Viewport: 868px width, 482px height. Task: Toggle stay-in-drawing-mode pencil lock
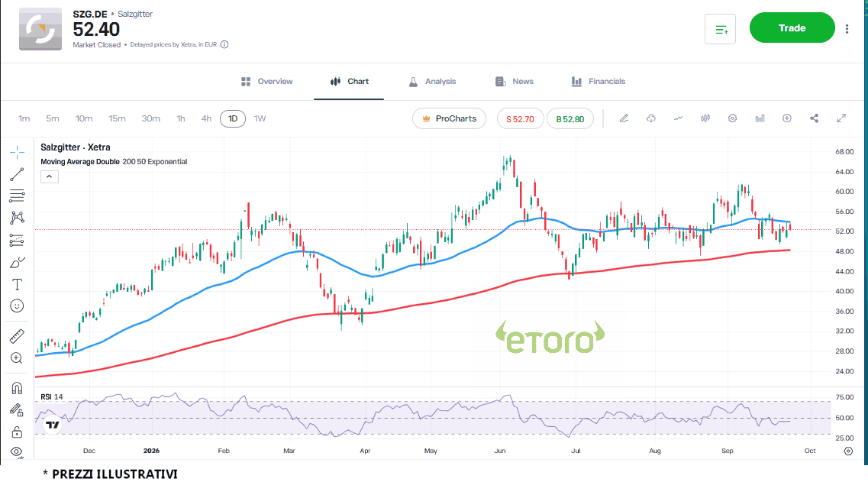click(17, 410)
